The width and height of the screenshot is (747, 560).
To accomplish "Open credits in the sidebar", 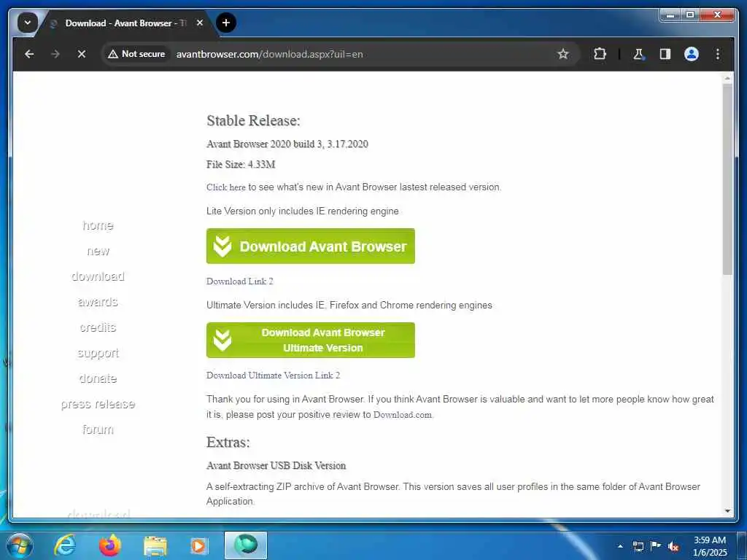I will [98, 327].
